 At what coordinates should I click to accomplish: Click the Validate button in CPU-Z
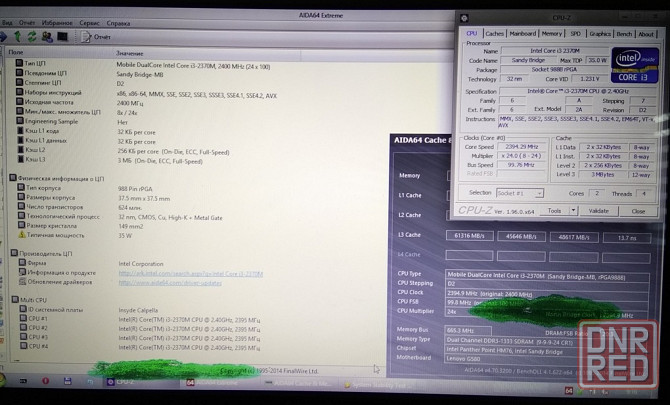tap(598, 211)
